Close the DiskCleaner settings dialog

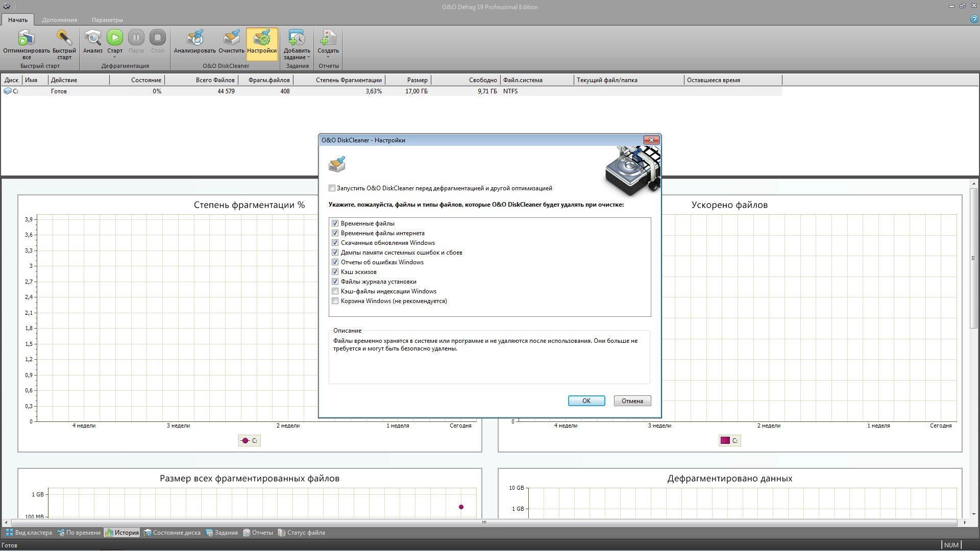(x=651, y=140)
